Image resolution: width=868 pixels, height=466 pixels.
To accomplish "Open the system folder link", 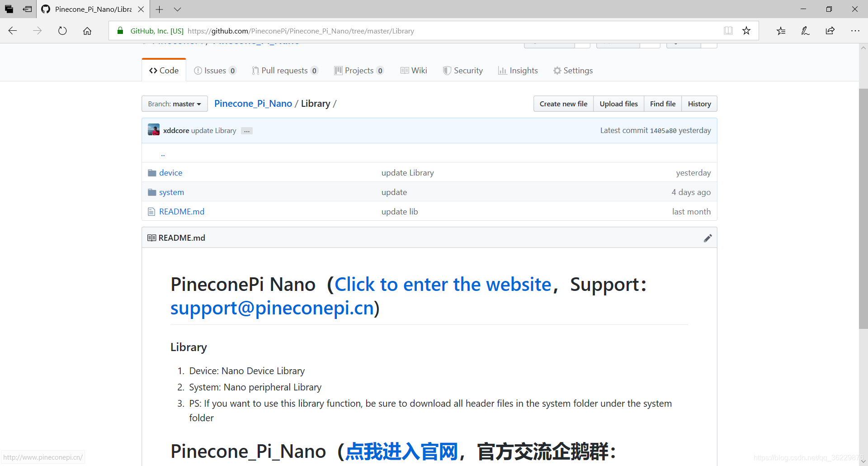I will tap(171, 192).
